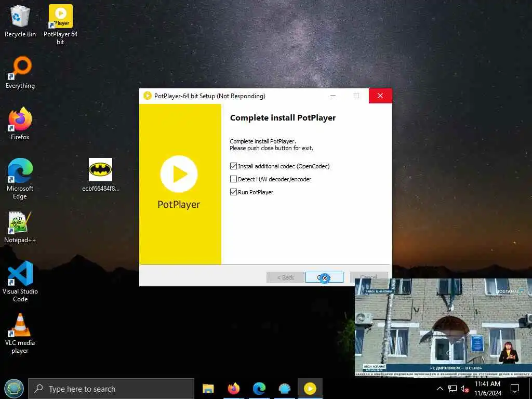Open File Explorer from the taskbar
The width and height of the screenshot is (532, 399).
[x=208, y=389]
